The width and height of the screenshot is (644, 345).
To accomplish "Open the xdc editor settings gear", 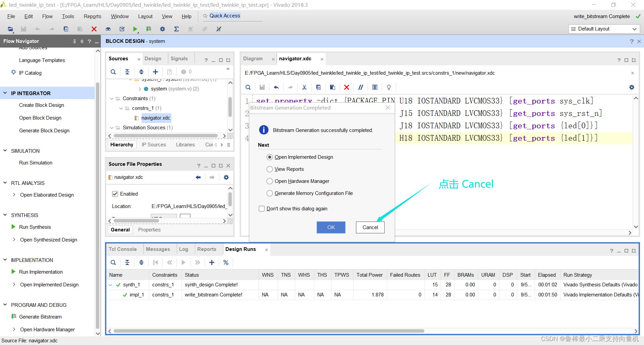I will pyautogui.click(x=632, y=87).
